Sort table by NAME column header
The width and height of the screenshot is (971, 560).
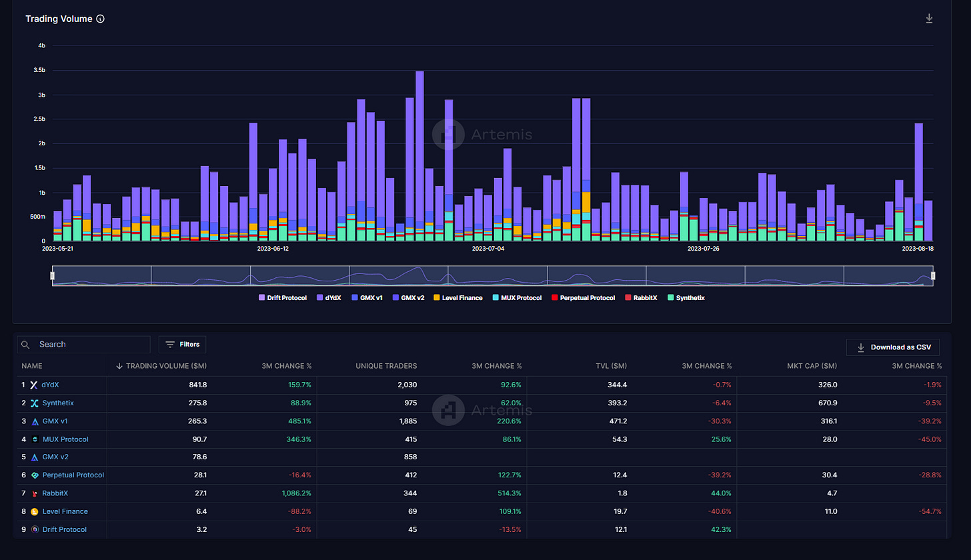pyautogui.click(x=31, y=366)
